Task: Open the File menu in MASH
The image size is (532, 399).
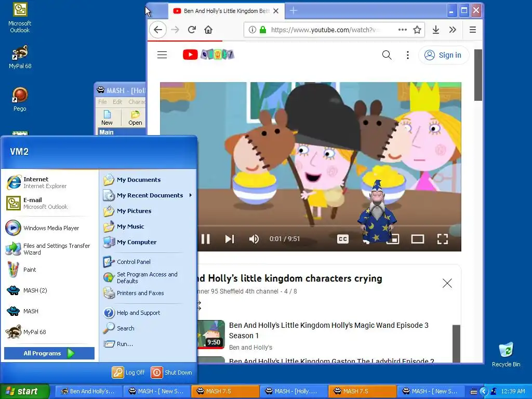Action: click(102, 102)
